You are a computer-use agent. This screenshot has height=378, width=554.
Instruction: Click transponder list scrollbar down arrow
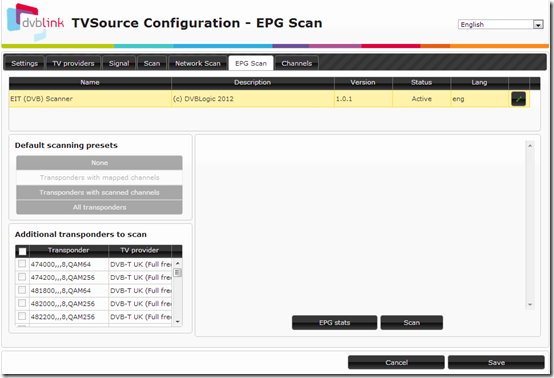(178, 322)
